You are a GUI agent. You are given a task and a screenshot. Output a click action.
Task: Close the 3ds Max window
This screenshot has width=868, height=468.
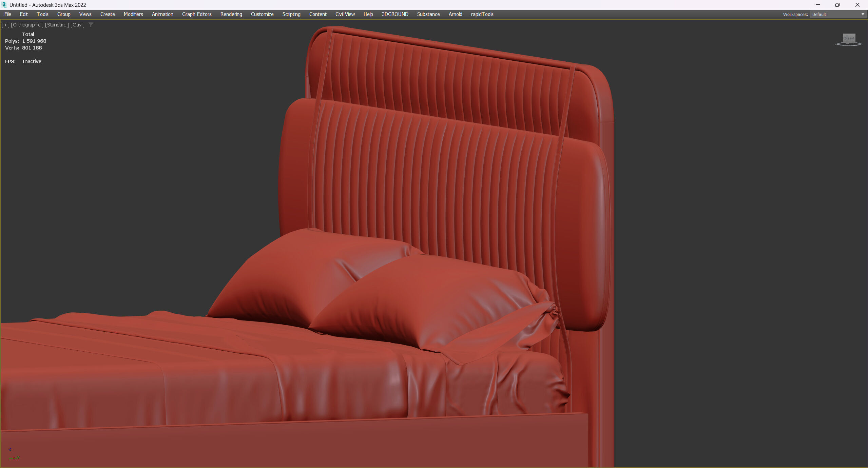click(857, 5)
